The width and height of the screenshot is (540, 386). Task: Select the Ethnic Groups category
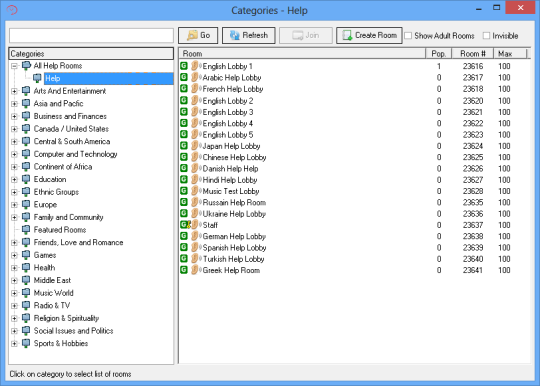(56, 192)
